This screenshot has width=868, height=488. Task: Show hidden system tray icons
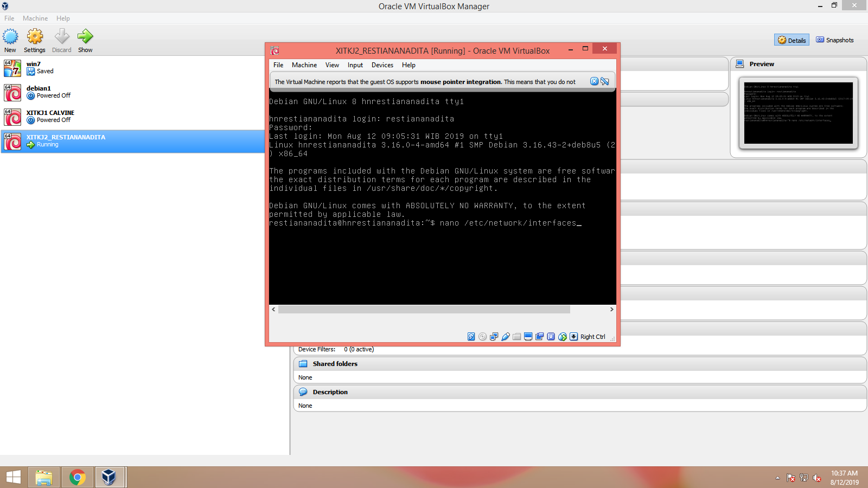pos(777,478)
